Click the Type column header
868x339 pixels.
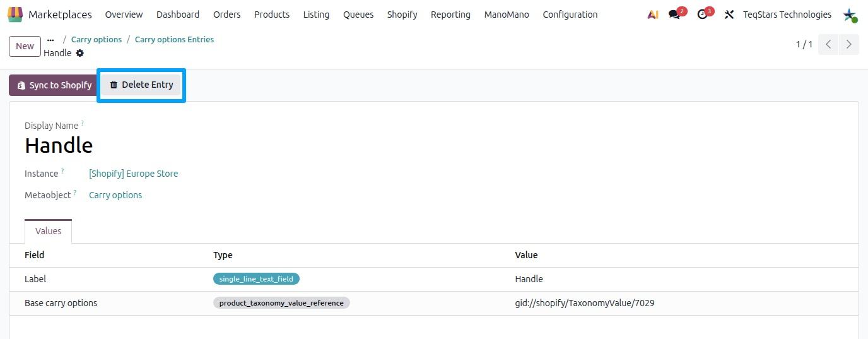223,255
